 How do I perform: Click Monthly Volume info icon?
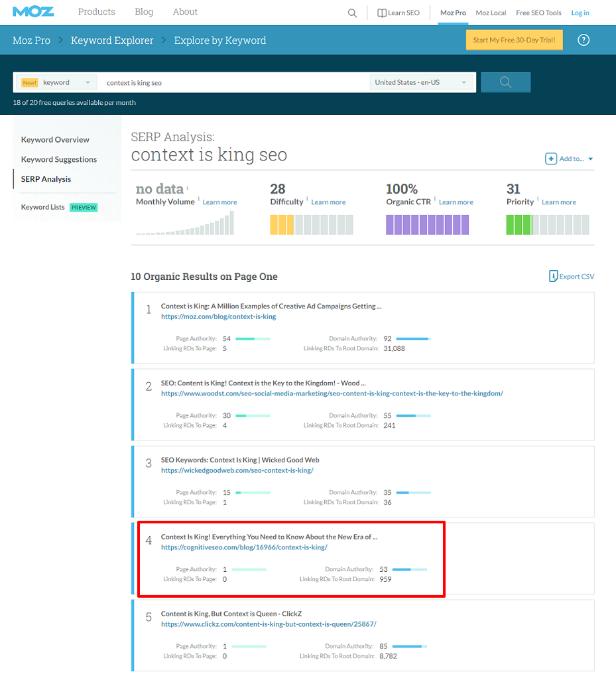click(x=199, y=199)
